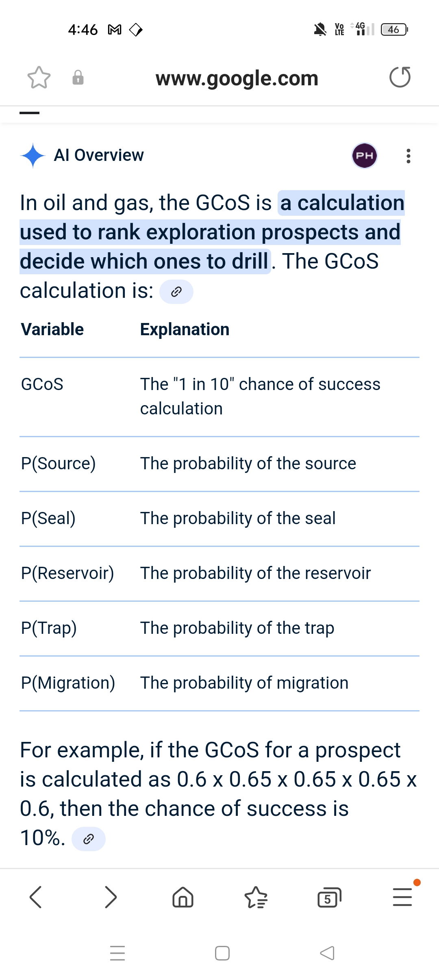Screen dimensions: 439x980
Task: Tap the Android back triangle button
Action: tap(327, 953)
